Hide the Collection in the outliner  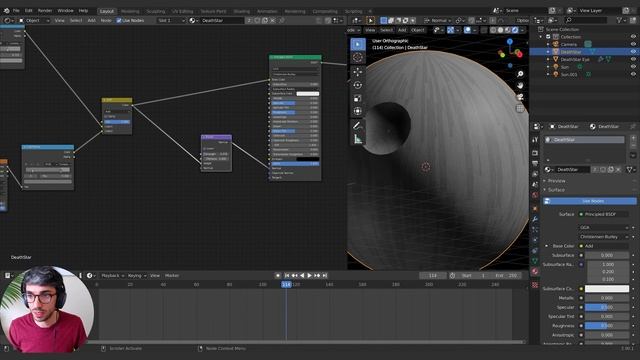pyautogui.click(x=633, y=37)
